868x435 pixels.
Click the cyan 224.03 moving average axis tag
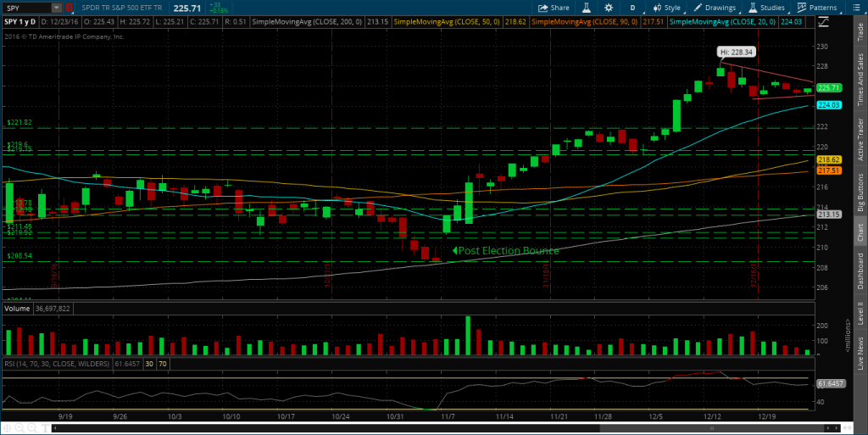point(829,105)
